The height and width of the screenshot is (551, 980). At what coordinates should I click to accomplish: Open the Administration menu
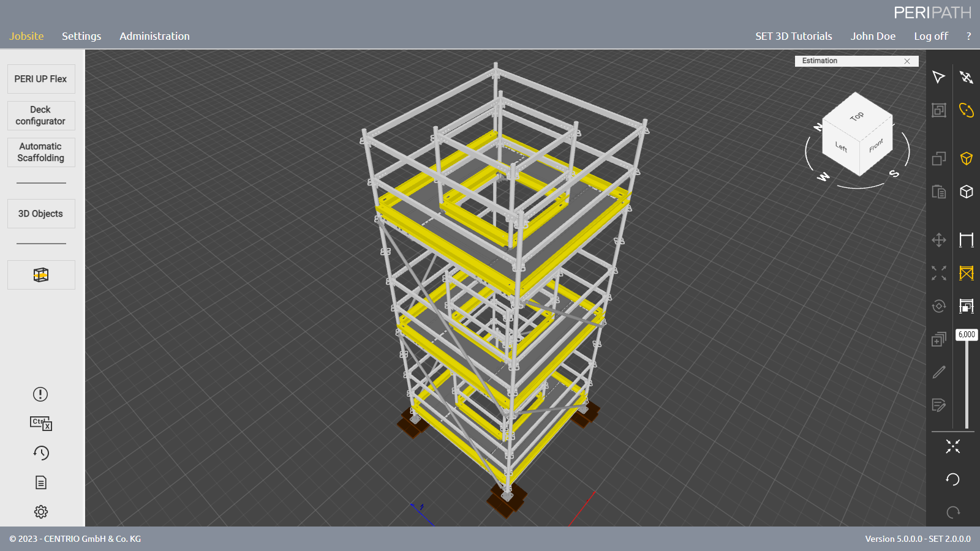point(154,36)
